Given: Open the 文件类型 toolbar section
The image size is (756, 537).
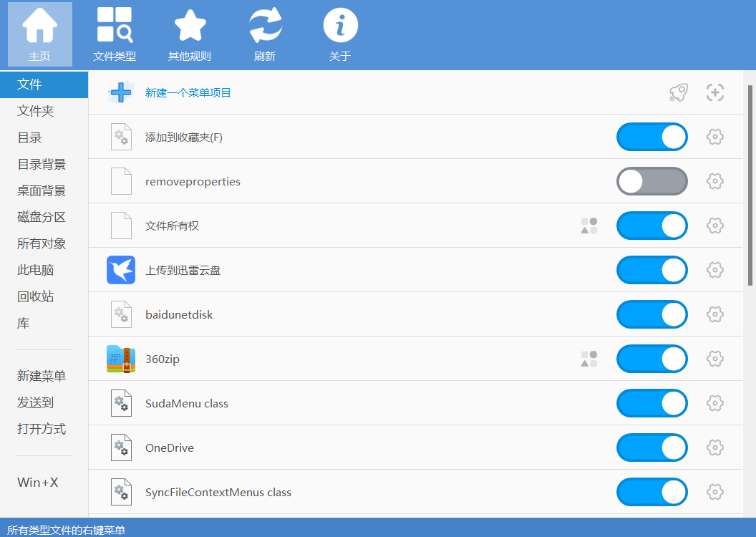Looking at the screenshot, I should pos(115,32).
